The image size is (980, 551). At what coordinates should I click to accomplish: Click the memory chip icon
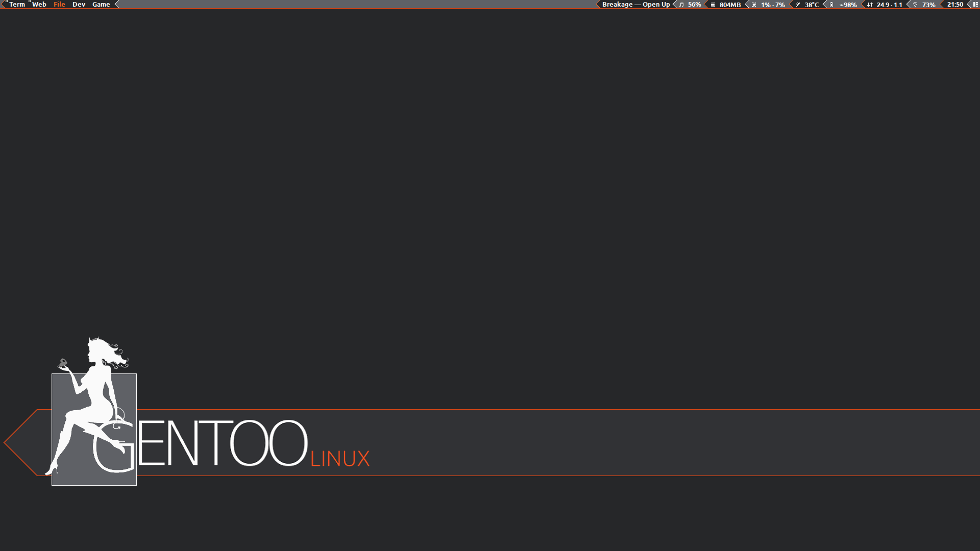coord(713,5)
